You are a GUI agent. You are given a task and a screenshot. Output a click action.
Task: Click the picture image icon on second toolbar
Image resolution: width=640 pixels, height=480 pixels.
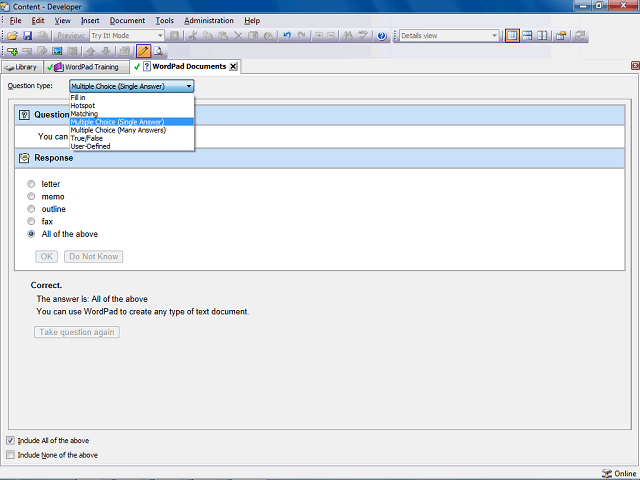pyautogui.click(x=58, y=51)
